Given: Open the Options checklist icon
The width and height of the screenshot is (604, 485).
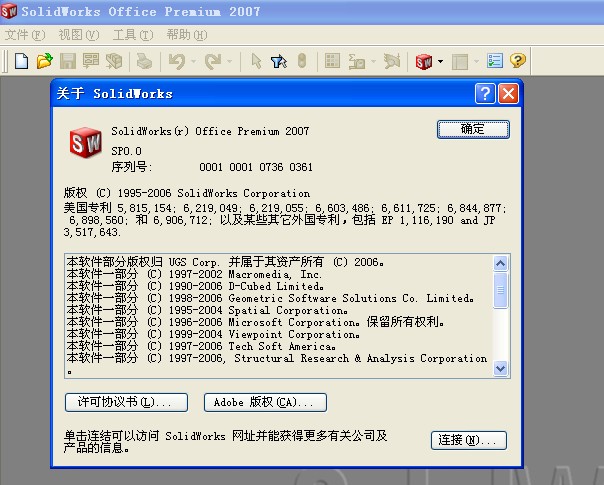Looking at the screenshot, I should pyautogui.click(x=495, y=61).
